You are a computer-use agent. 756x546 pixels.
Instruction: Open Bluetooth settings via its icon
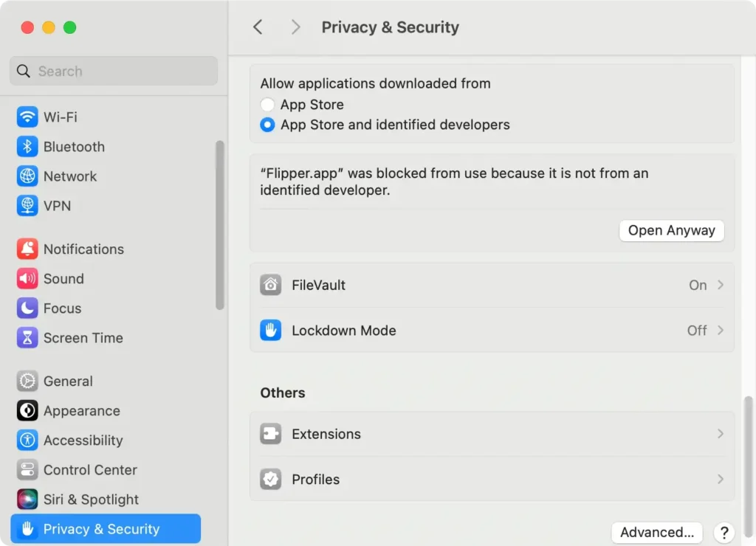click(x=27, y=146)
